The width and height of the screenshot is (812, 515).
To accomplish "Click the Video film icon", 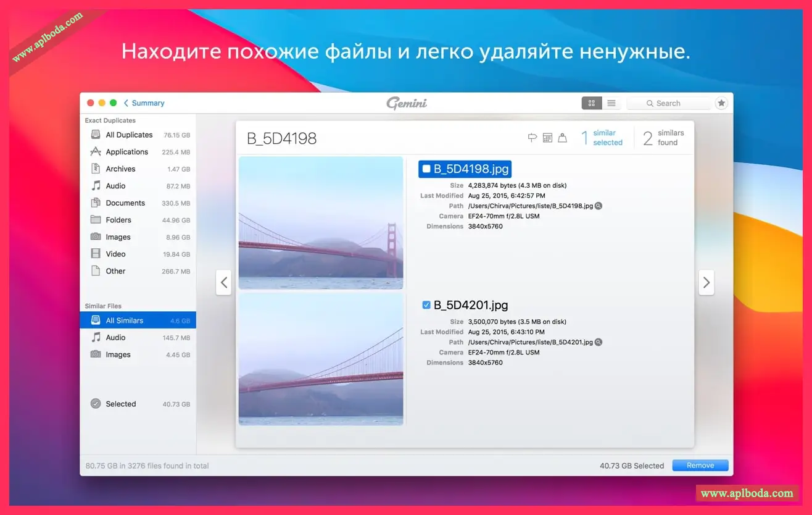I will (x=96, y=254).
